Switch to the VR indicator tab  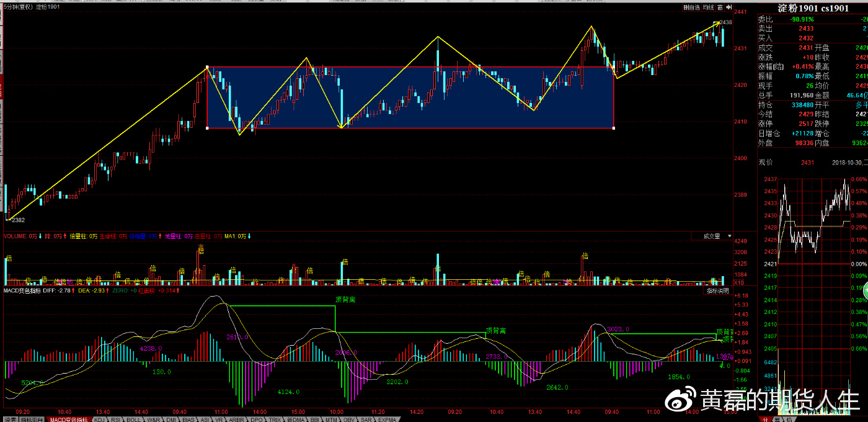[219, 420]
